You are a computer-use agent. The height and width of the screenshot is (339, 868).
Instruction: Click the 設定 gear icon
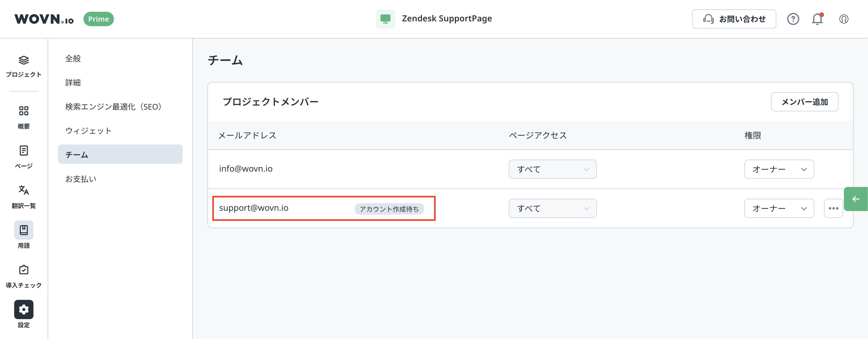24,309
